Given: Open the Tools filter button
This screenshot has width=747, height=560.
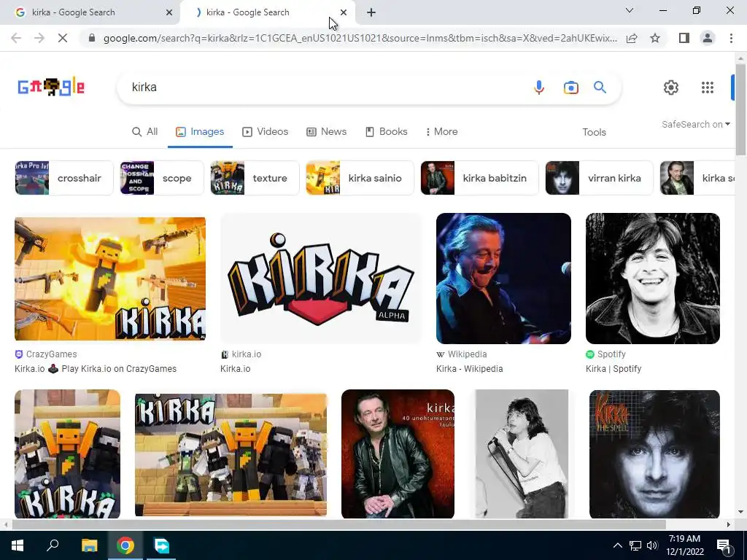Looking at the screenshot, I should [x=594, y=133].
